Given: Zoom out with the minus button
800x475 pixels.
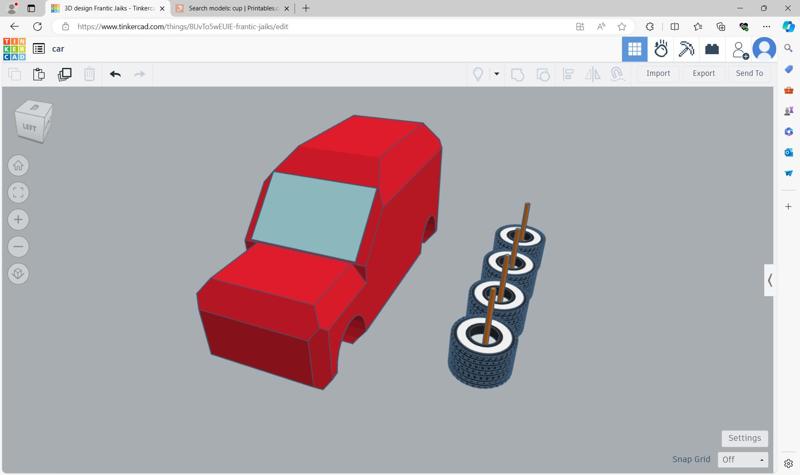Looking at the screenshot, I should click(18, 247).
